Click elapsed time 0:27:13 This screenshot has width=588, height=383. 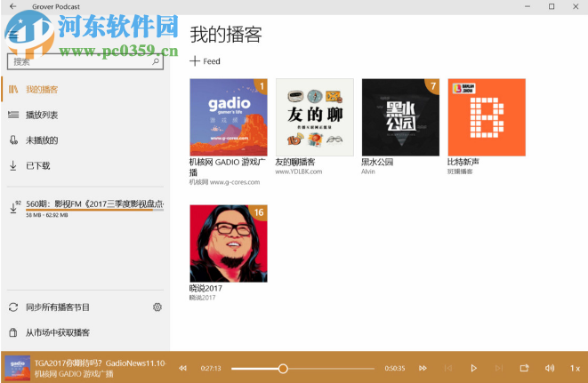tap(211, 369)
